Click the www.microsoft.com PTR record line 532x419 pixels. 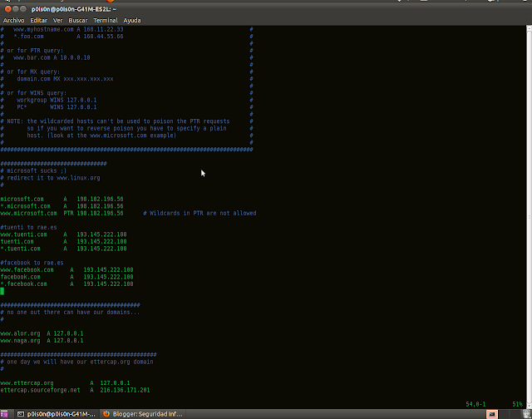[62, 214]
